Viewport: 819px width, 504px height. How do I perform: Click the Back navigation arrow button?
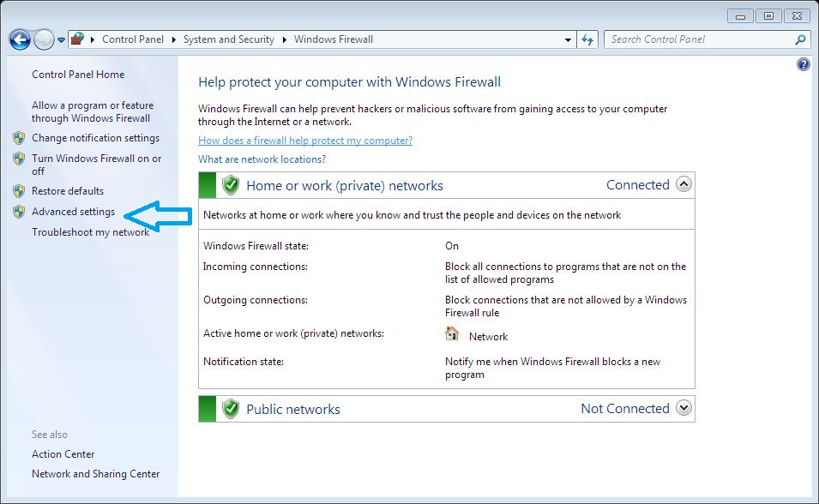coord(20,39)
